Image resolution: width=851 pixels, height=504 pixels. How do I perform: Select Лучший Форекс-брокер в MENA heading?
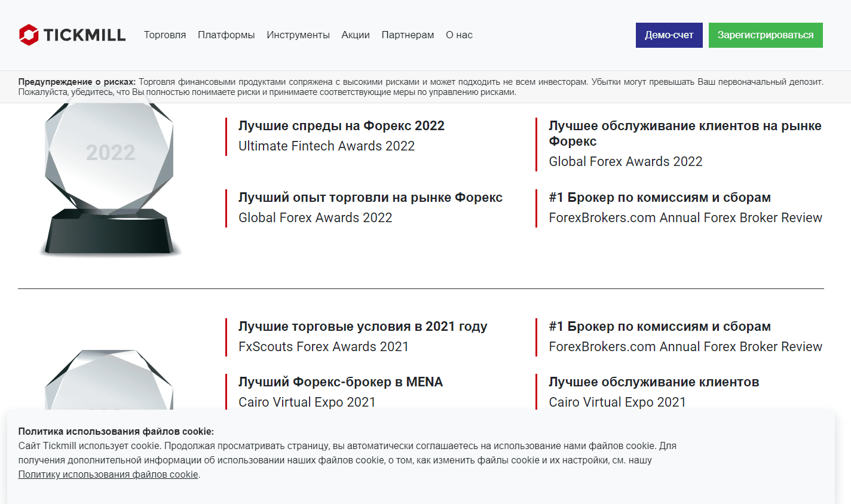pyautogui.click(x=341, y=382)
